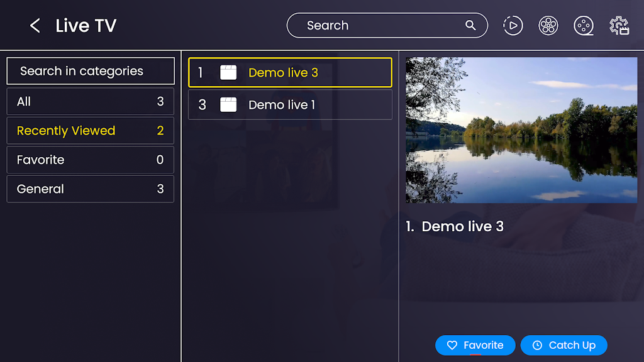Open the dashed-circle play icon in the header
This screenshot has width=644, height=362.
pyautogui.click(x=513, y=26)
